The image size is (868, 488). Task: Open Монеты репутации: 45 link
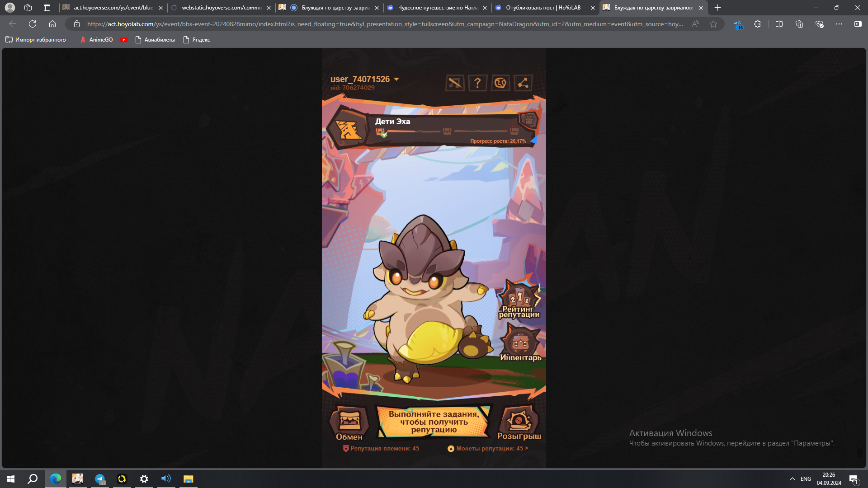[488, 449]
